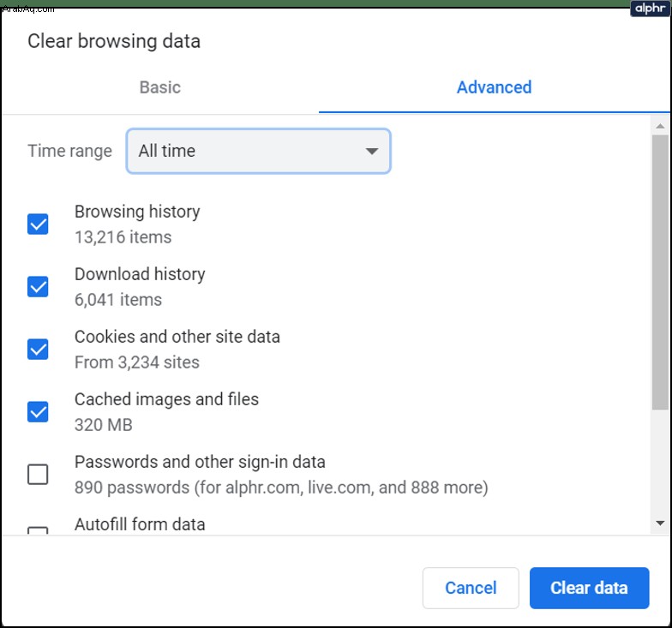Click the scrollbar up arrow

pos(660,126)
